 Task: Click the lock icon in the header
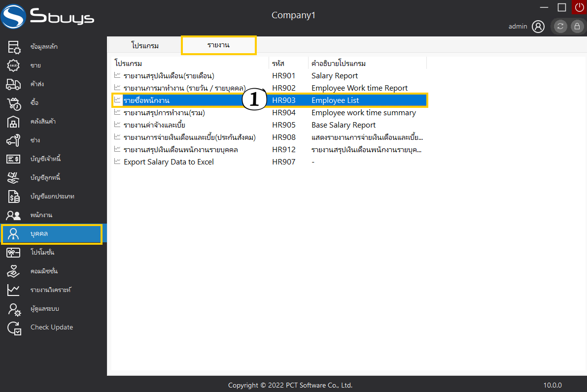coord(576,27)
